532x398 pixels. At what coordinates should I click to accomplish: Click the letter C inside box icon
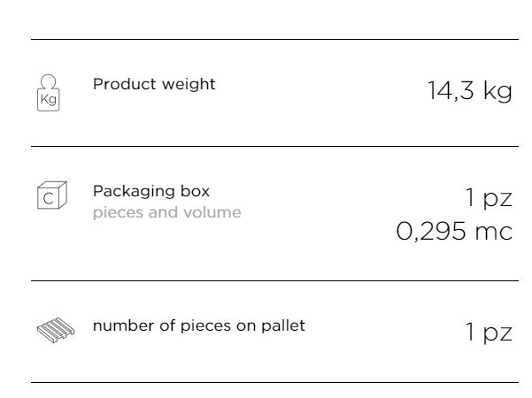[x=48, y=199]
